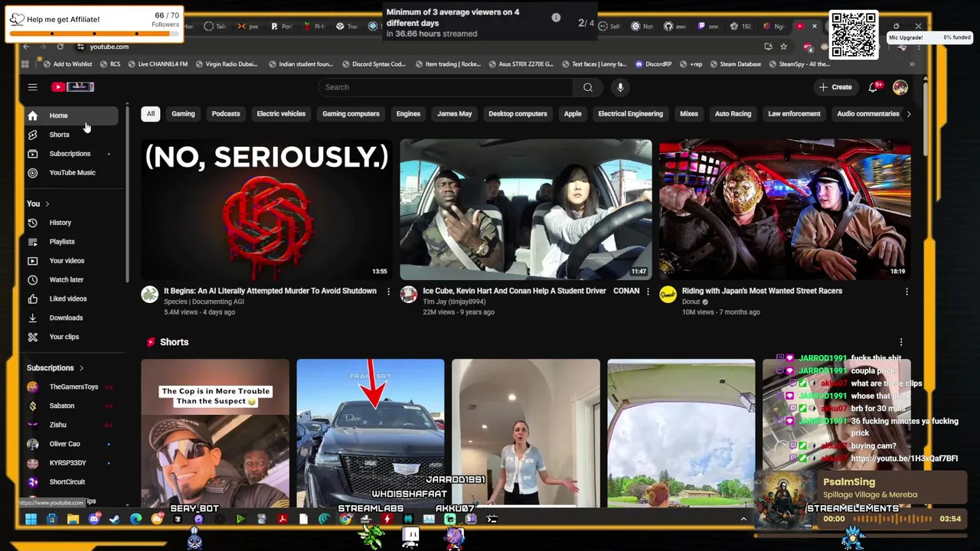Open Your clips in the sidebar

coord(70,337)
